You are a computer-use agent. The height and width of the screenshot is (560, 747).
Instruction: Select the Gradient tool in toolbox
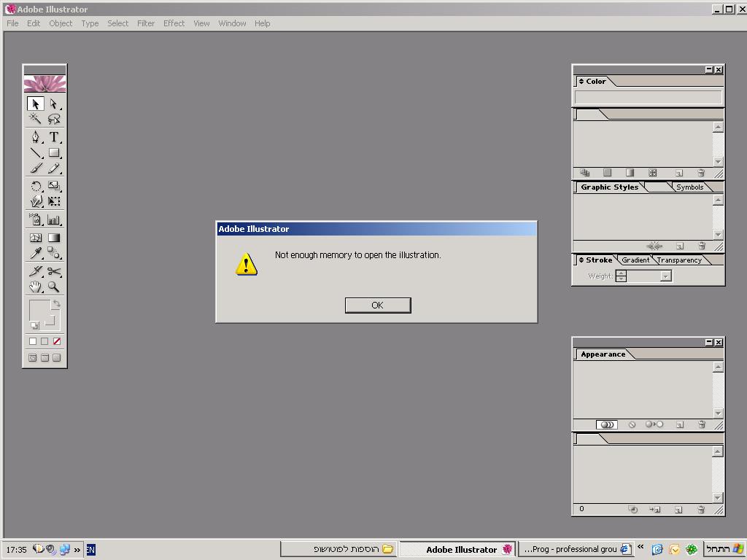click(54, 238)
